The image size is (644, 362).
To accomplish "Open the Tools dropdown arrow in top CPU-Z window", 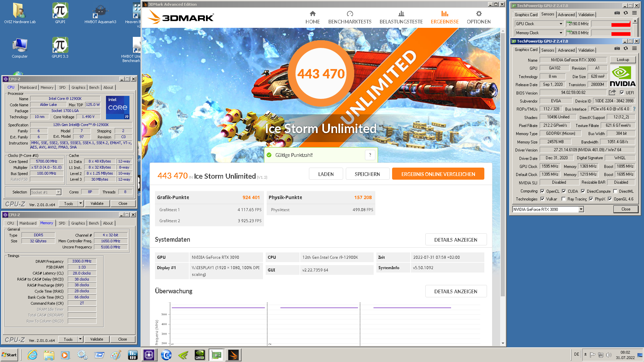I will [80, 203].
